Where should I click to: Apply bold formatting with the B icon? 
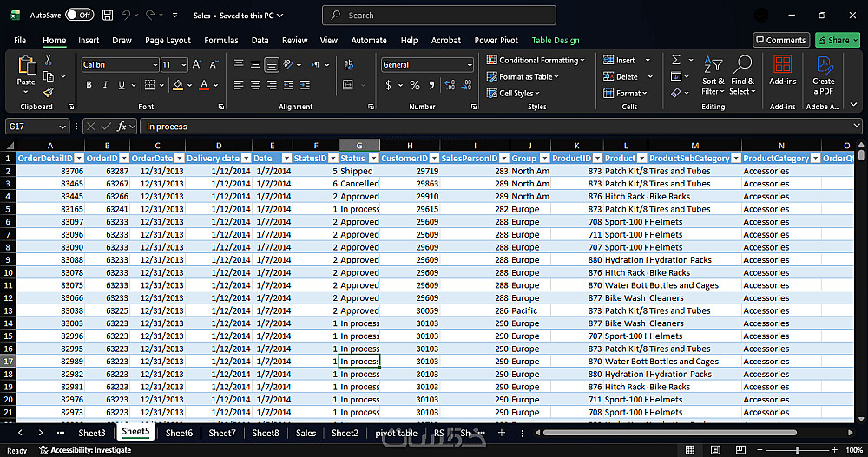pyautogui.click(x=89, y=85)
